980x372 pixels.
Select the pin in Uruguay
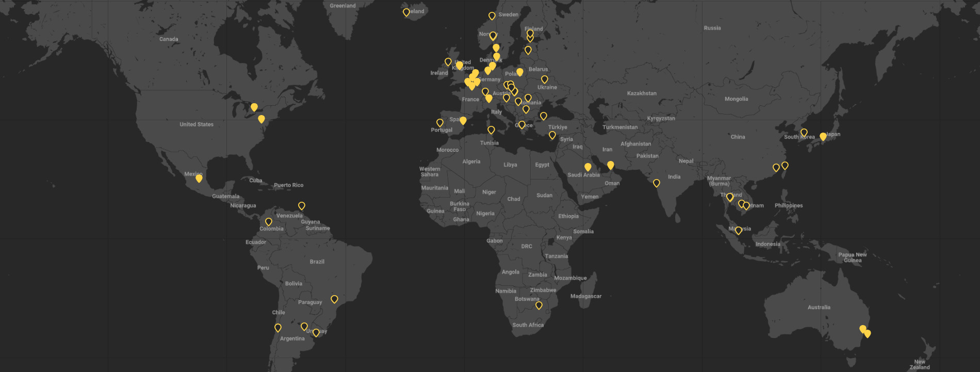point(316,333)
